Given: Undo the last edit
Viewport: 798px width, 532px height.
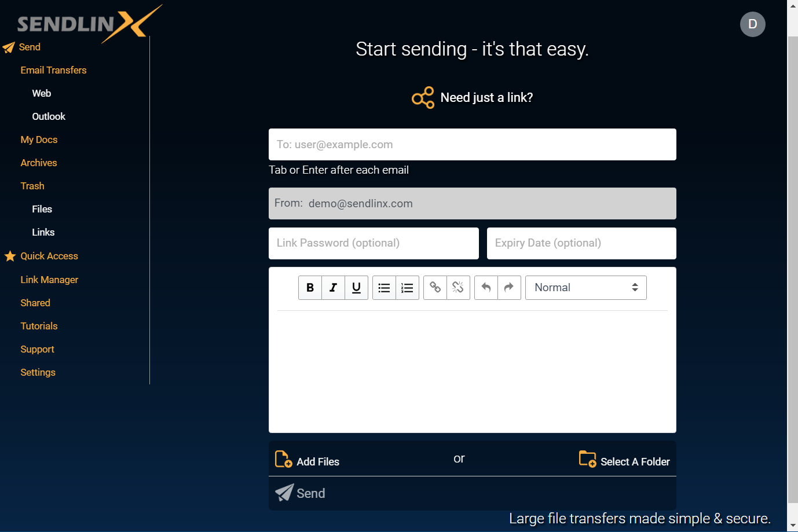Looking at the screenshot, I should pyautogui.click(x=486, y=288).
